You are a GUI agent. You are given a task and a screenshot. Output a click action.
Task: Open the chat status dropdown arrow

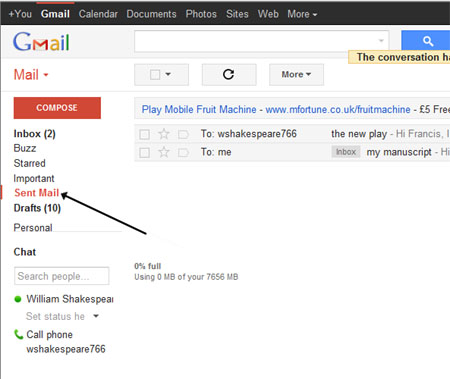pos(96,316)
